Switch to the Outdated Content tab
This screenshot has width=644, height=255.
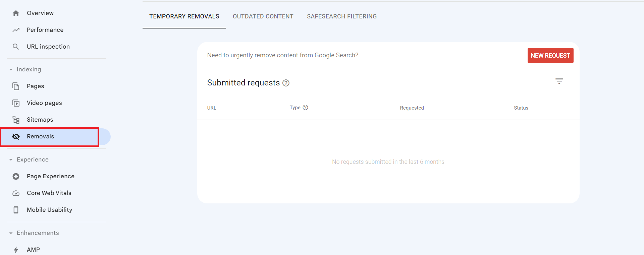(263, 16)
